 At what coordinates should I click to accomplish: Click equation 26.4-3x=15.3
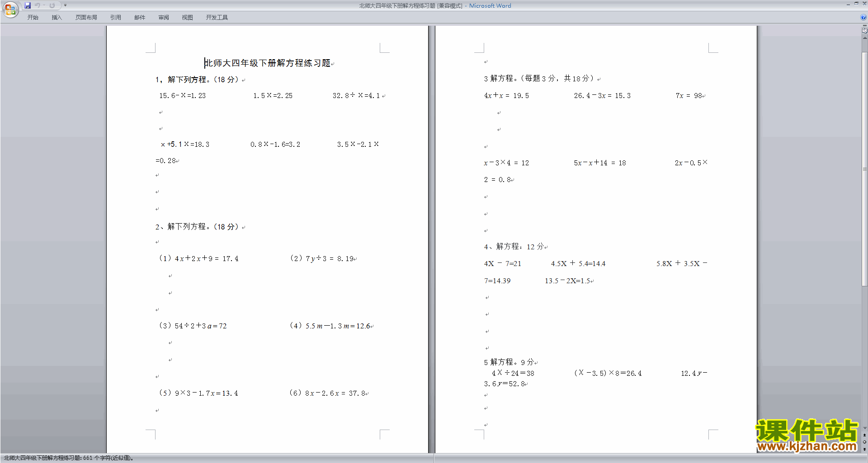602,96
